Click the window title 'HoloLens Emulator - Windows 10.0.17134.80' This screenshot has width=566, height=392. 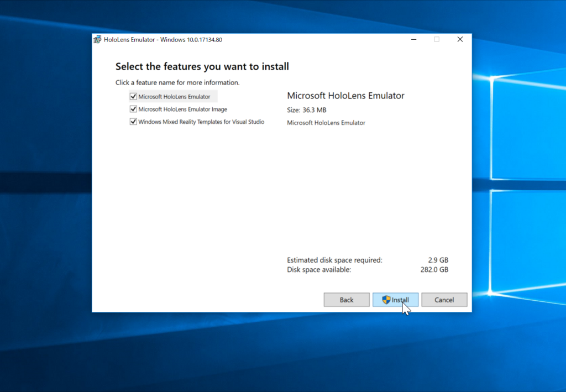[x=163, y=40]
